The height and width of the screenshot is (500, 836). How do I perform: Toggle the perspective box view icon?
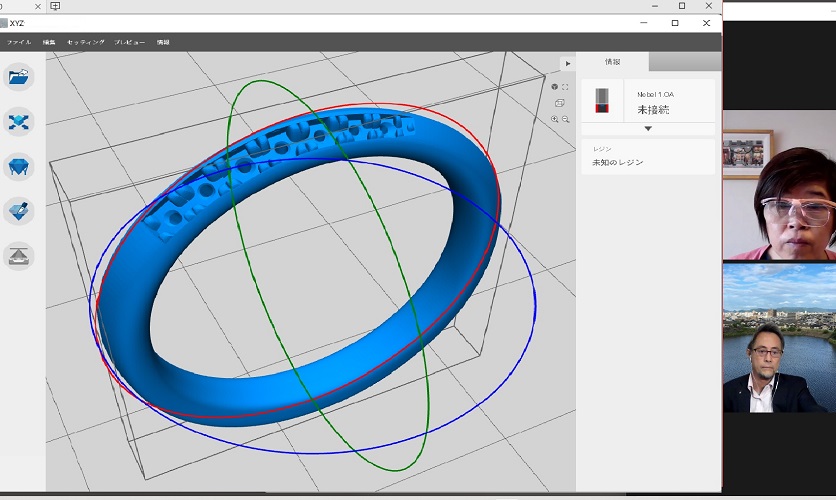(x=560, y=103)
